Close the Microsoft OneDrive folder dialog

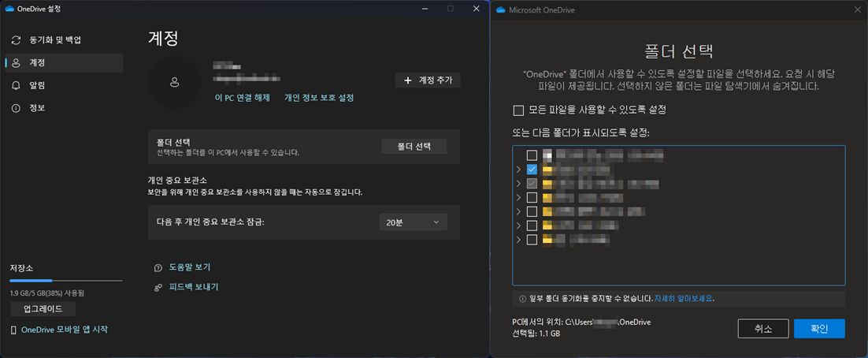[858, 9]
